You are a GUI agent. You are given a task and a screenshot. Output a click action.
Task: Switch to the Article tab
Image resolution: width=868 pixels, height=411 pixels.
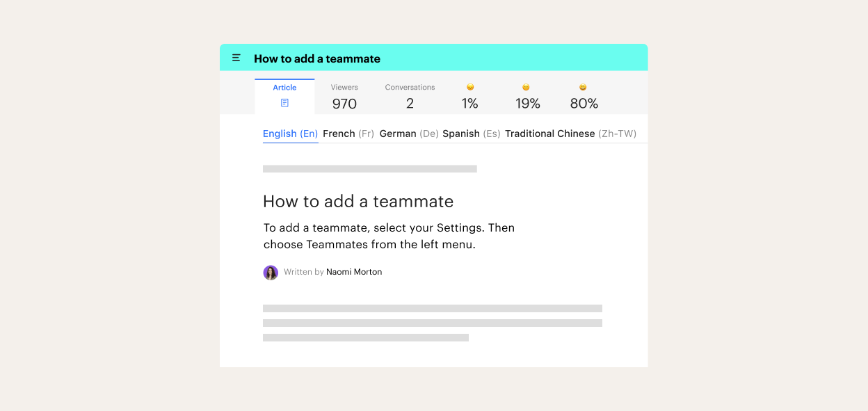(x=284, y=88)
